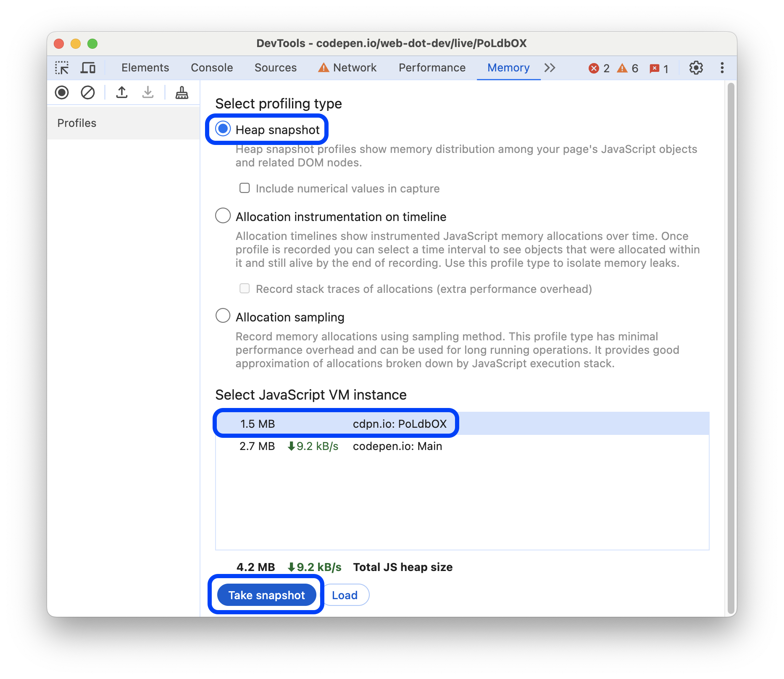Select the Inspect element tool
Screen dimensions: 784x679
(x=62, y=67)
